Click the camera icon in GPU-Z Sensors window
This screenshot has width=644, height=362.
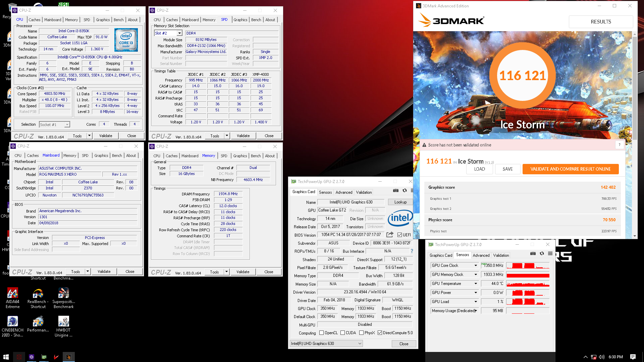pos(533,253)
